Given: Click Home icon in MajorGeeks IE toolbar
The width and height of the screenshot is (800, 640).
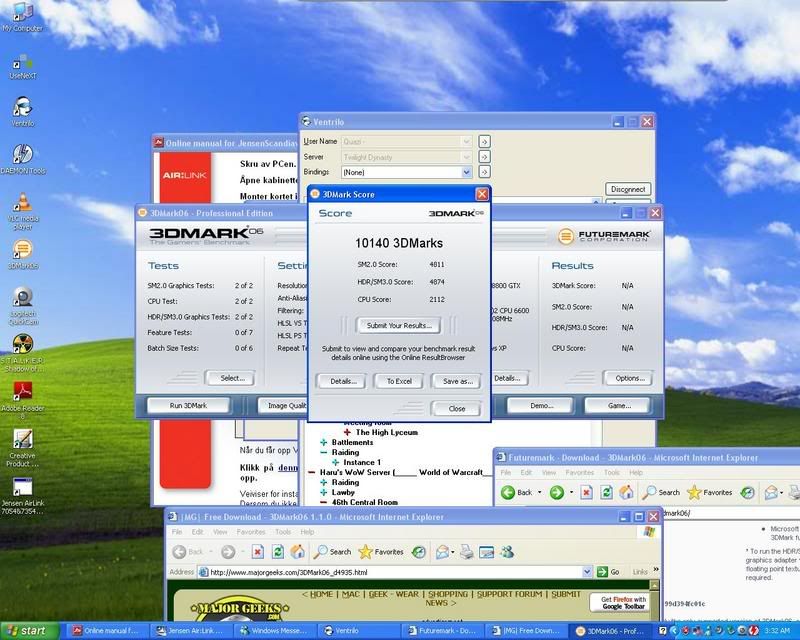Looking at the screenshot, I should pyautogui.click(x=297, y=552).
